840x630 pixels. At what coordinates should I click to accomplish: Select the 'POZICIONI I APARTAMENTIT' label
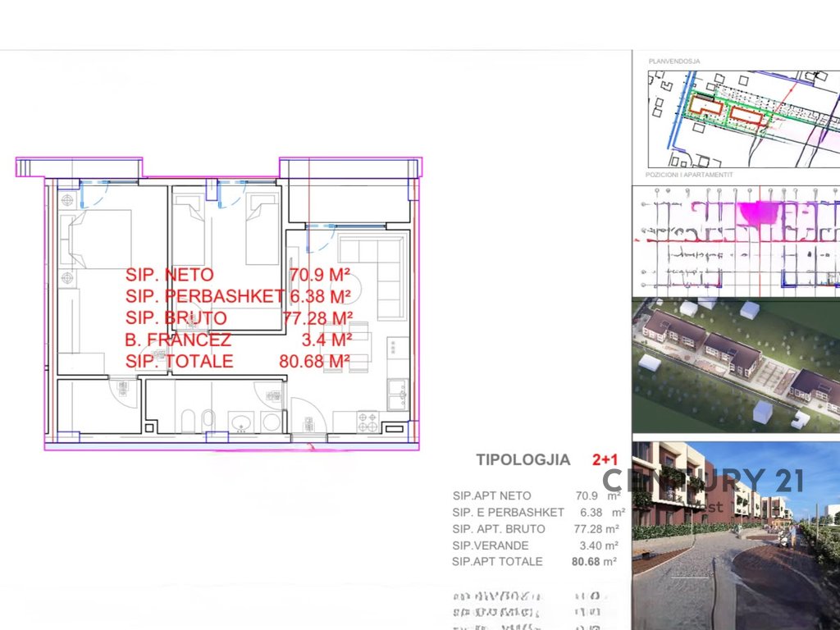pos(689,175)
